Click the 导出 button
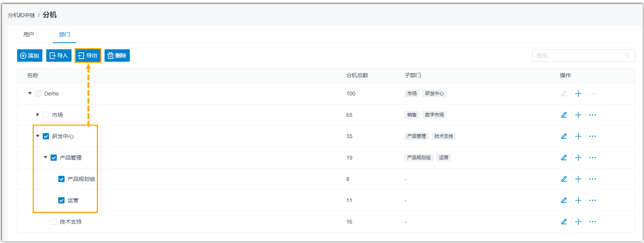The width and height of the screenshot is (644, 243). click(x=88, y=56)
